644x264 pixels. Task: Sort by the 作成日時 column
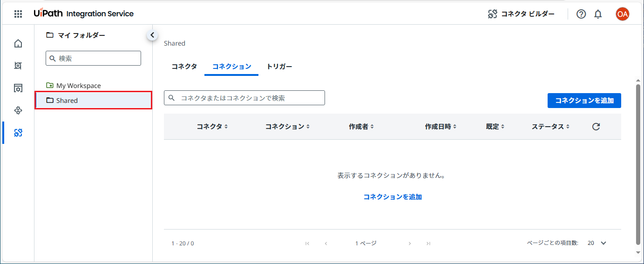(x=441, y=127)
